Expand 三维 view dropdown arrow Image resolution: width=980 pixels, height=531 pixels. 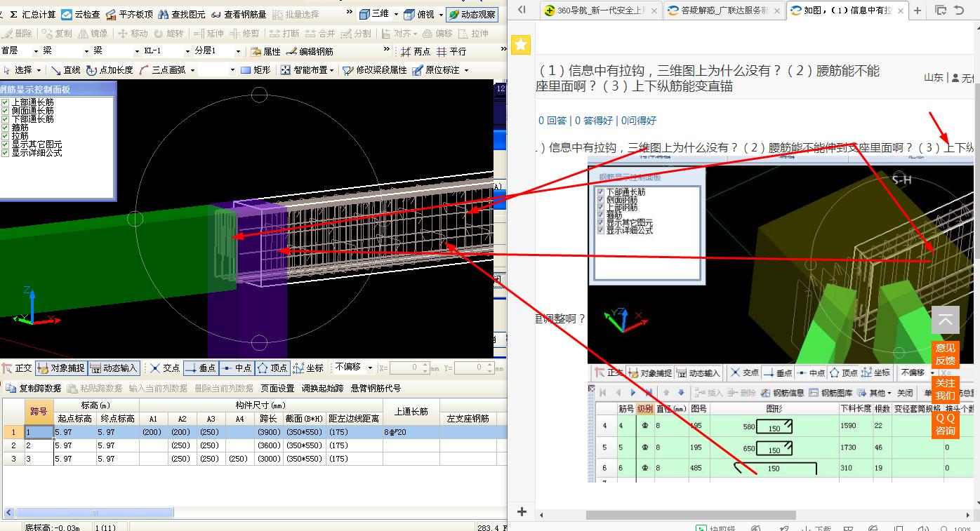pos(396,14)
